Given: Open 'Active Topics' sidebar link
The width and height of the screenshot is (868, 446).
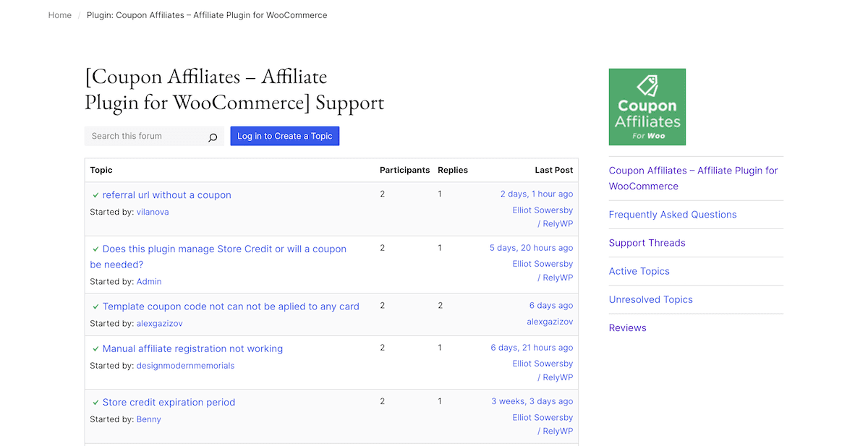Looking at the screenshot, I should pyautogui.click(x=639, y=271).
